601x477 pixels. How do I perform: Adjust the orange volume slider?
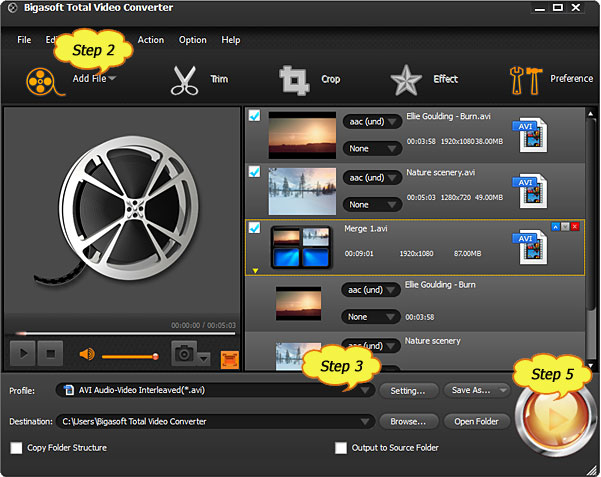[x=130, y=357]
